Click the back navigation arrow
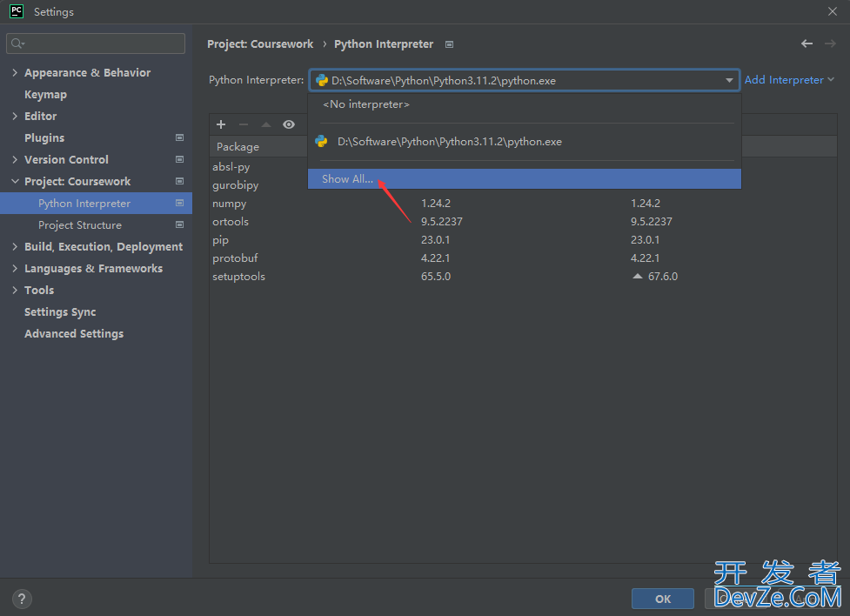The height and width of the screenshot is (616, 850). click(x=806, y=44)
